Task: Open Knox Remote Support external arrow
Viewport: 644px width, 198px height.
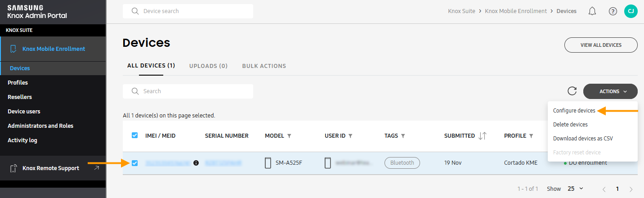Action: (x=96, y=168)
